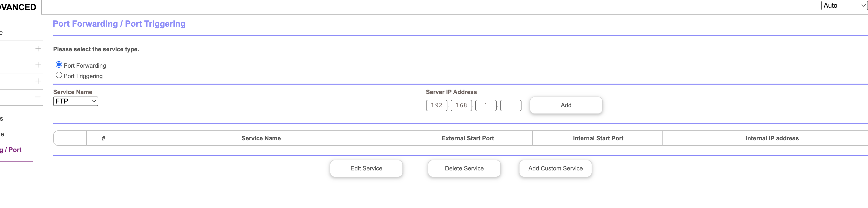
Task: Click the Service Name column header
Action: (x=261, y=139)
